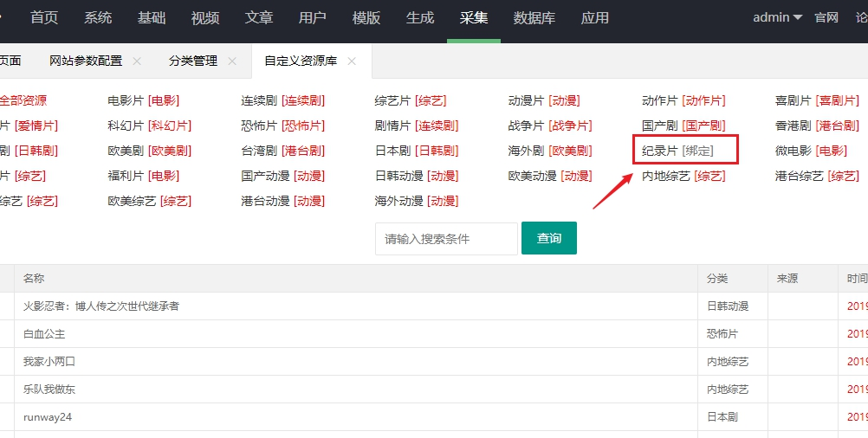
Task: Click the 火影忍者 entry in the table
Action: [101, 306]
